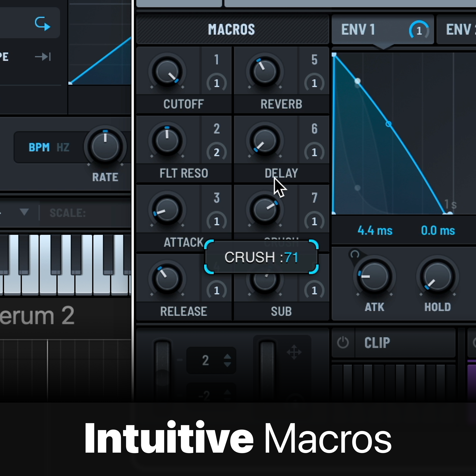The image size is (476, 476).
Task: Switch LFO rate mode to BPM
Action: tap(39, 147)
